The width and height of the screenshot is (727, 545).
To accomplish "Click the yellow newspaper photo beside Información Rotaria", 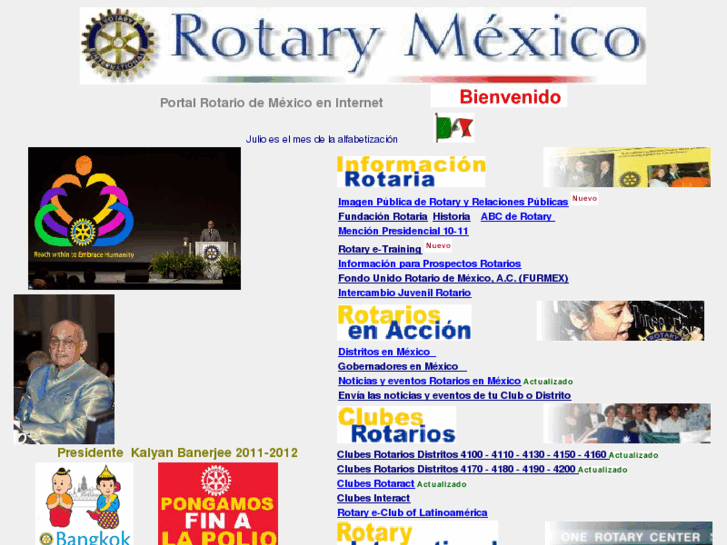I will (x=627, y=167).
